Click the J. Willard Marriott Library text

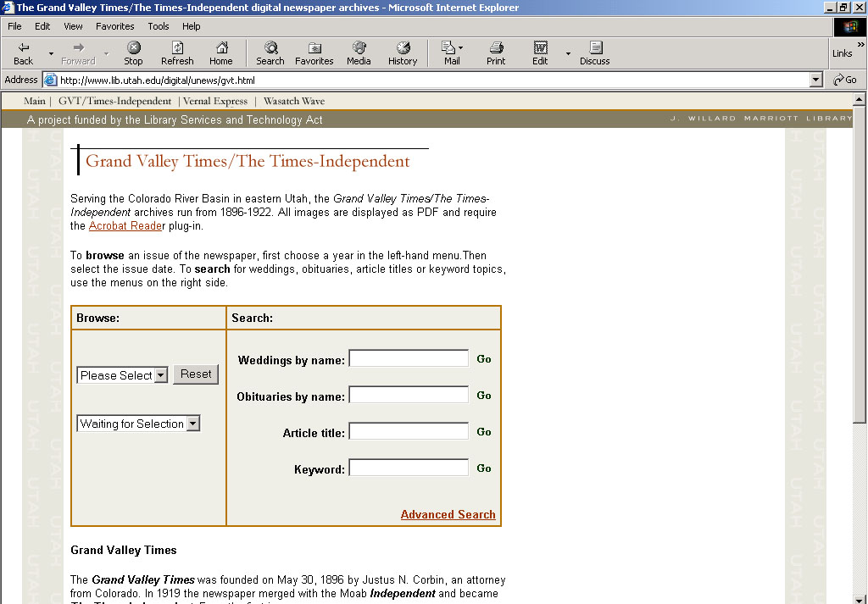(760, 119)
